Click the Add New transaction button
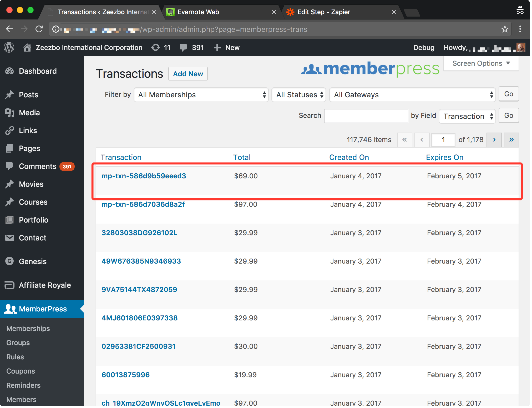Image resolution: width=532 pixels, height=408 pixels. pyautogui.click(x=188, y=74)
